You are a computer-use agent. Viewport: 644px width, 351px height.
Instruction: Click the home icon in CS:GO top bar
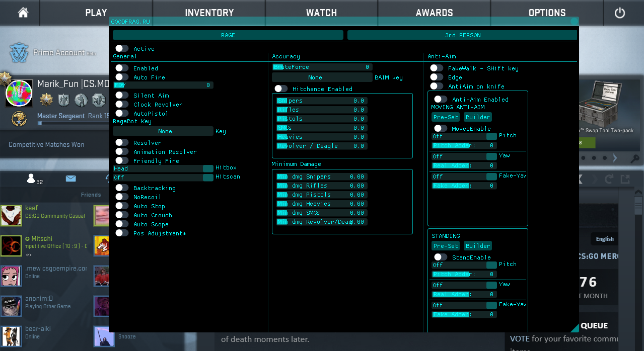[23, 13]
